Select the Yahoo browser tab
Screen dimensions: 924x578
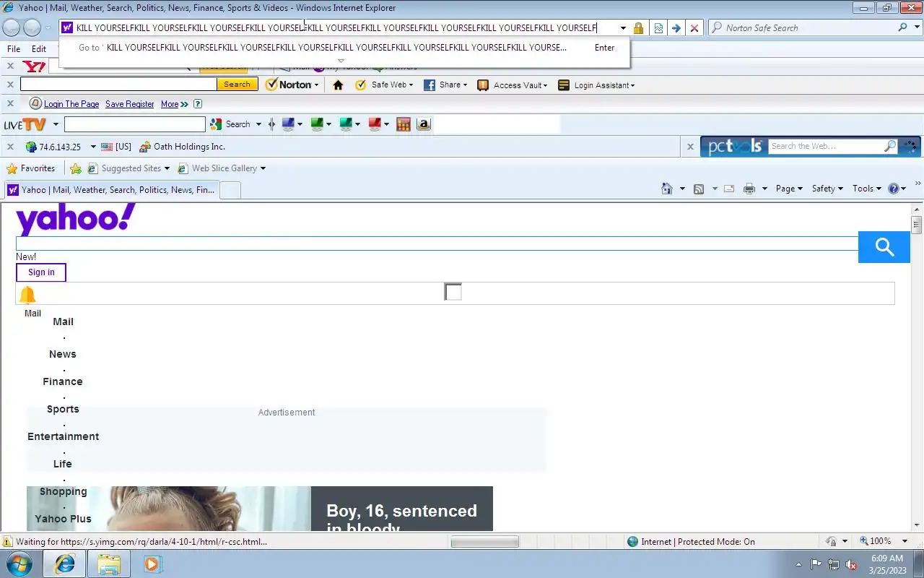coord(111,190)
